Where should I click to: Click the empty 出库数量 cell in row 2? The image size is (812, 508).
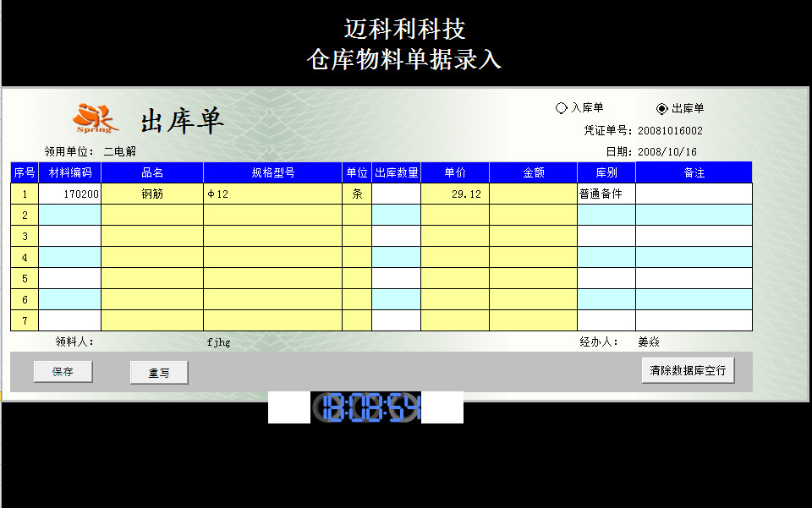click(396, 214)
